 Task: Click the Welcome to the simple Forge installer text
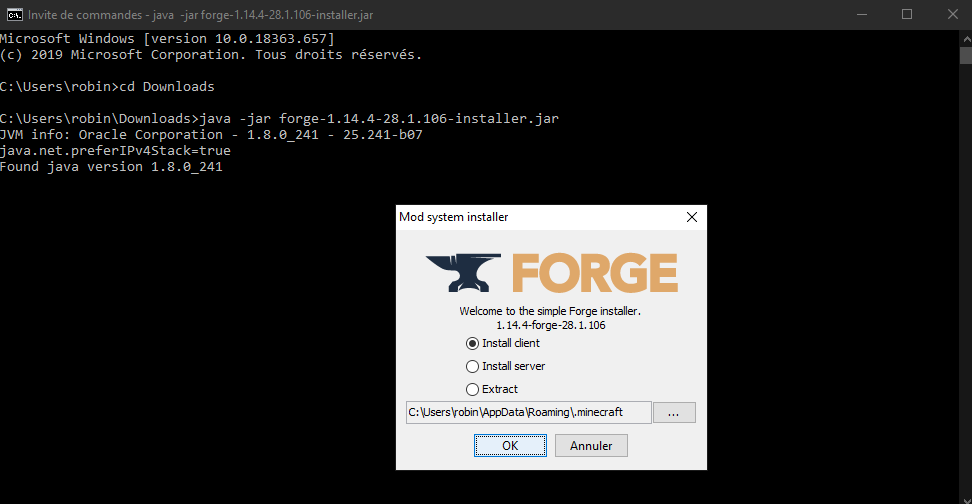point(549,311)
